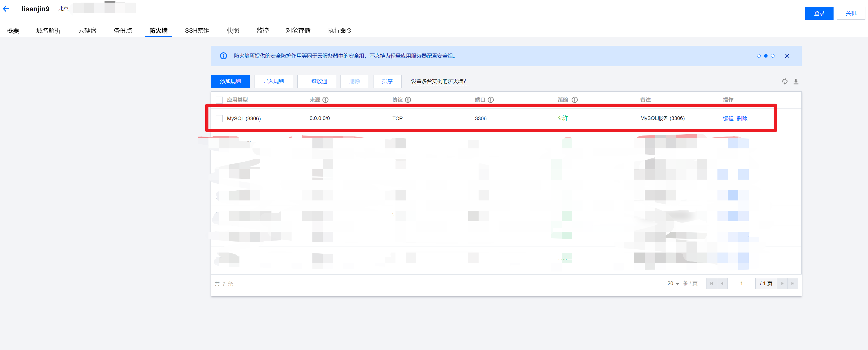Click the 一键放通 button
The width and height of the screenshot is (868, 350).
316,82
